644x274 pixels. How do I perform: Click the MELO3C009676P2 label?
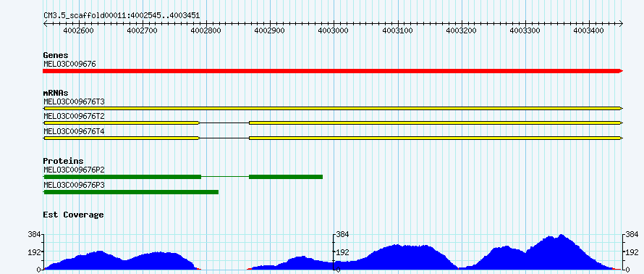click(x=74, y=170)
